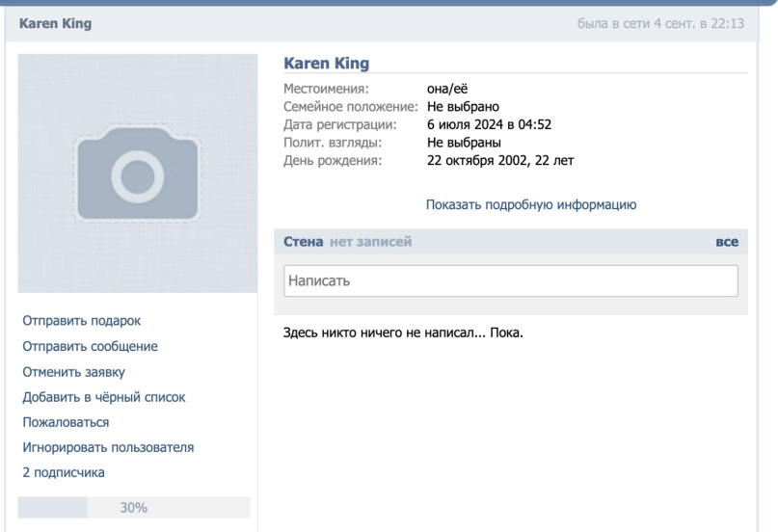Screen dimensions: 778x532
Task: Open the 2 подписчика followers list
Action: [x=64, y=472]
